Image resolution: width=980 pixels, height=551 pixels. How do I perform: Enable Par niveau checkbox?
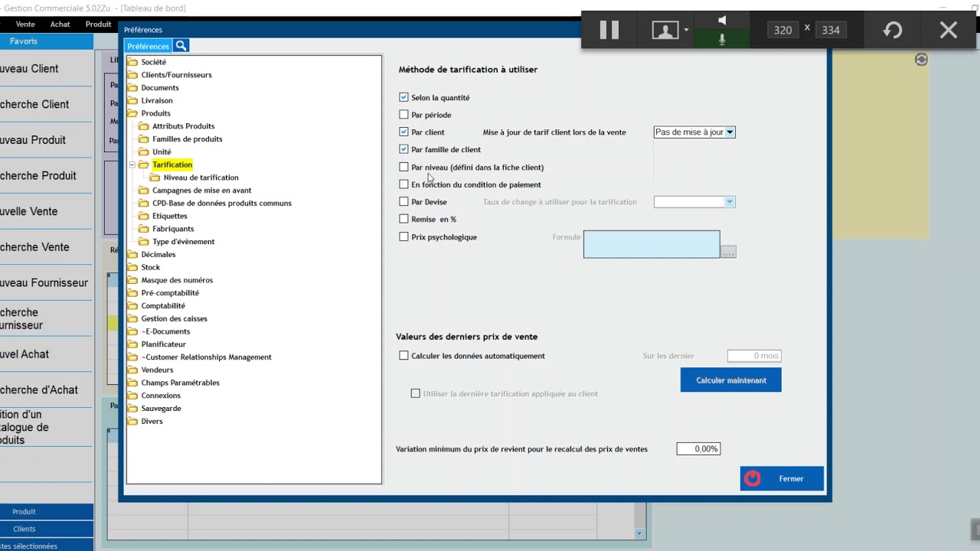403,167
